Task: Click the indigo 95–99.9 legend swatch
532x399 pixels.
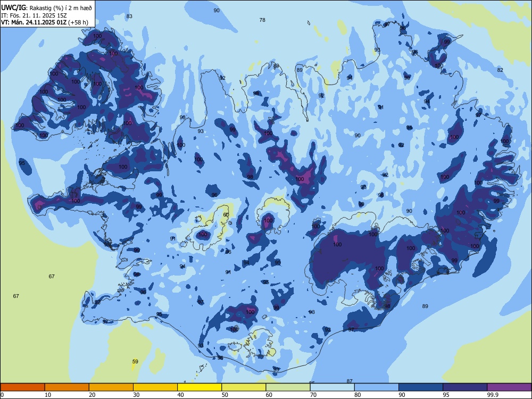Action: [465, 387]
